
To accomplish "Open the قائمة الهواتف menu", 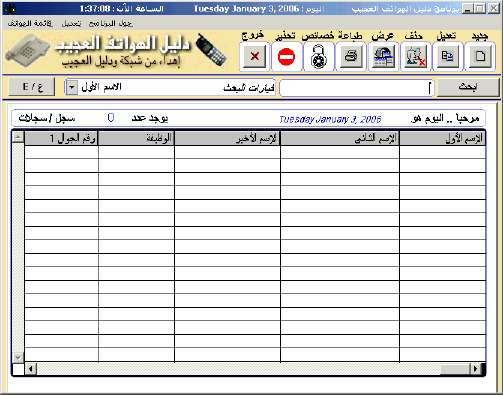I will click(30, 24).
